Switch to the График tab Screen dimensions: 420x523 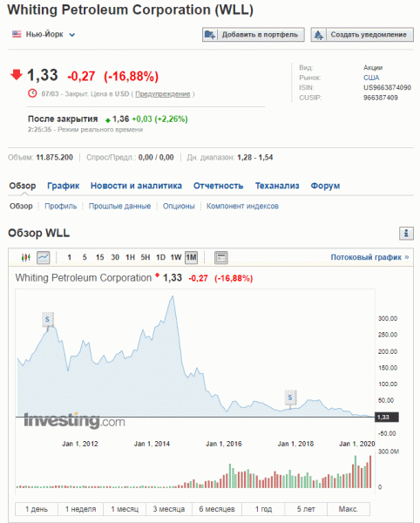coord(64,186)
